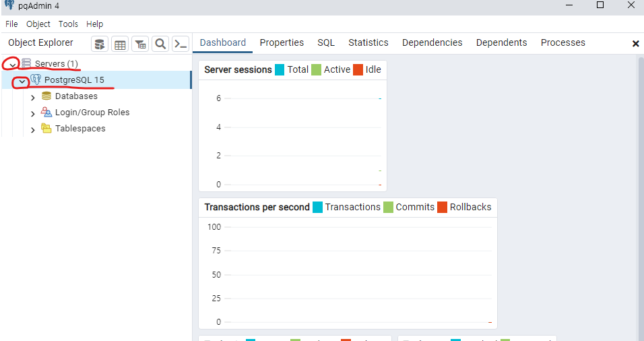
Task: Switch to the Processes tab
Action: [x=562, y=42]
